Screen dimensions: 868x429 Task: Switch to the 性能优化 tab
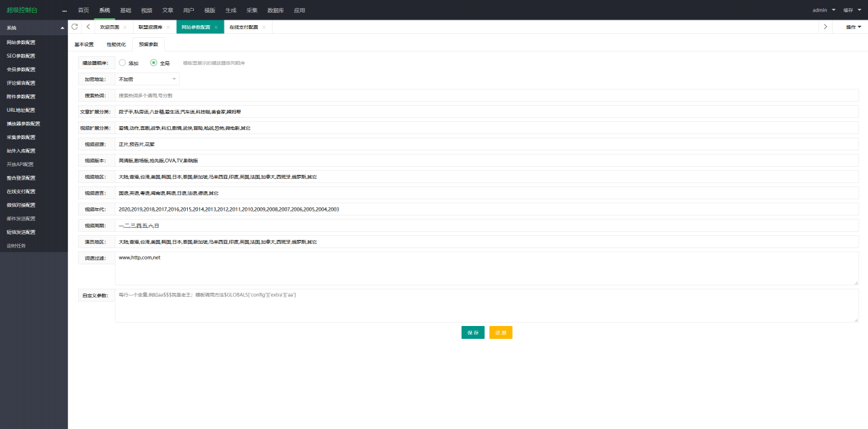pyautogui.click(x=116, y=44)
